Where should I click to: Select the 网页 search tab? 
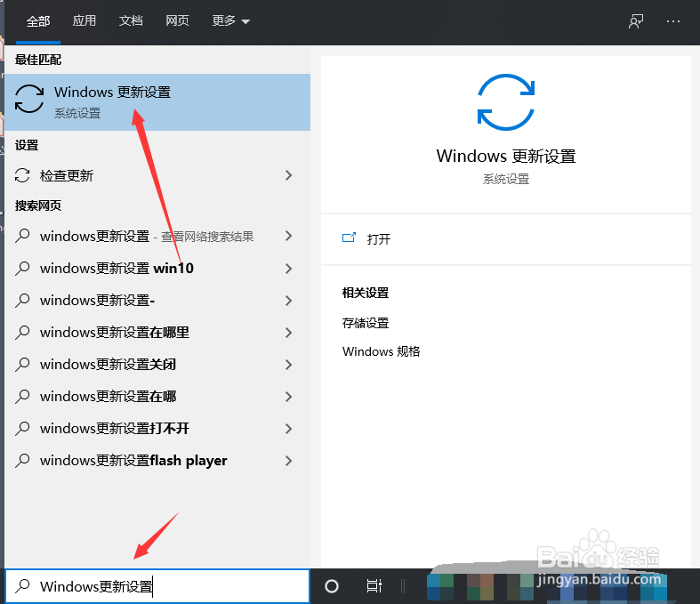tap(177, 20)
